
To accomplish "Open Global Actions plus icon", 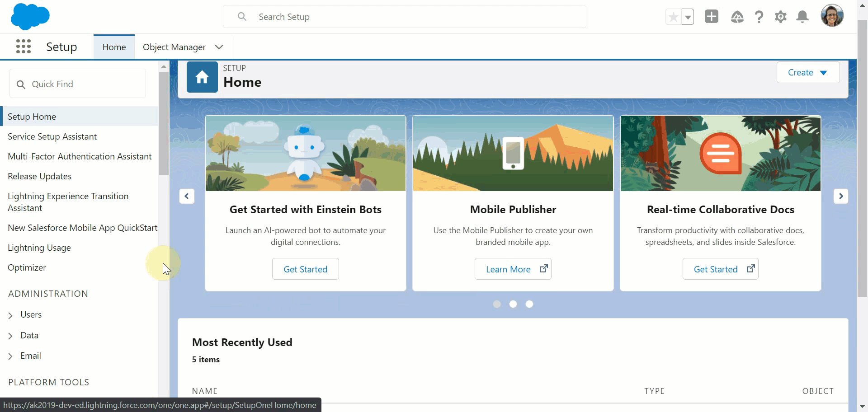I will [712, 17].
